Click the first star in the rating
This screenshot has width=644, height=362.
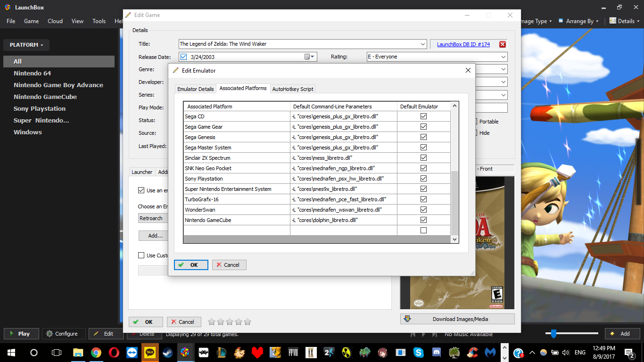tap(212, 322)
